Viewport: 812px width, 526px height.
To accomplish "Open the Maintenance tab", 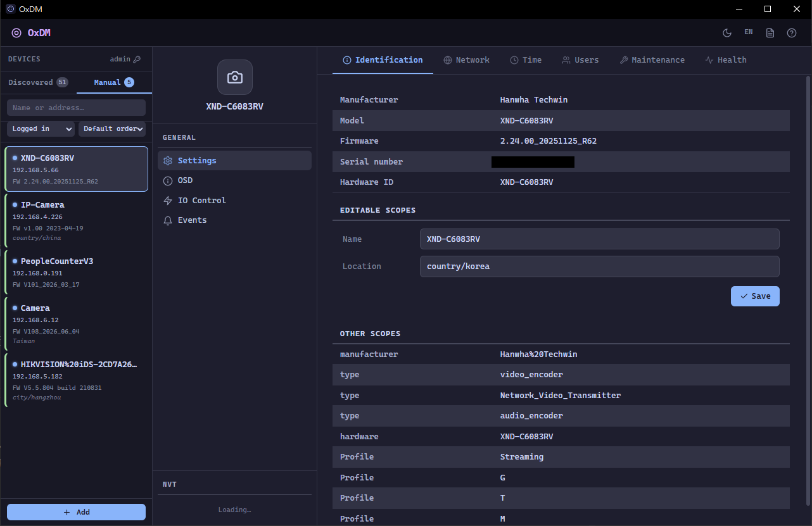I will coord(652,60).
